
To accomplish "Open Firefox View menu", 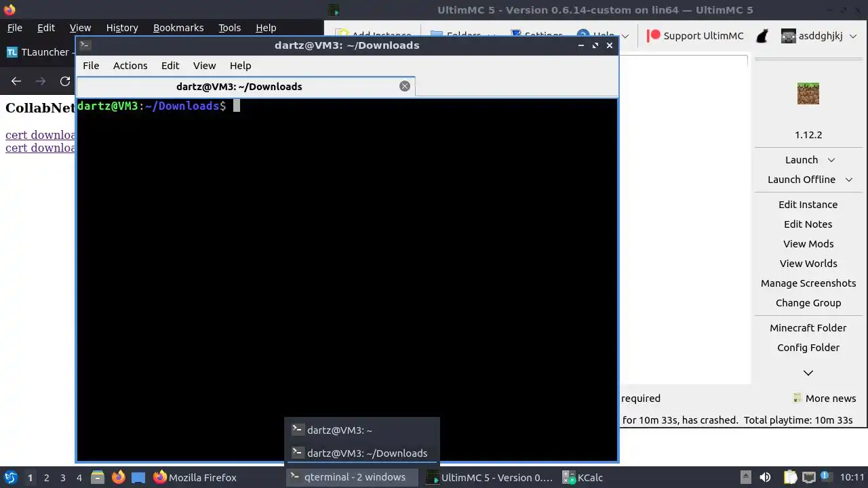I will [80, 28].
